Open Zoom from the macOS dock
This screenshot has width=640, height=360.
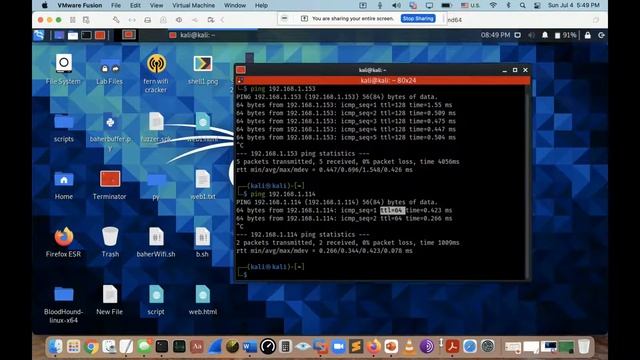[338, 347]
